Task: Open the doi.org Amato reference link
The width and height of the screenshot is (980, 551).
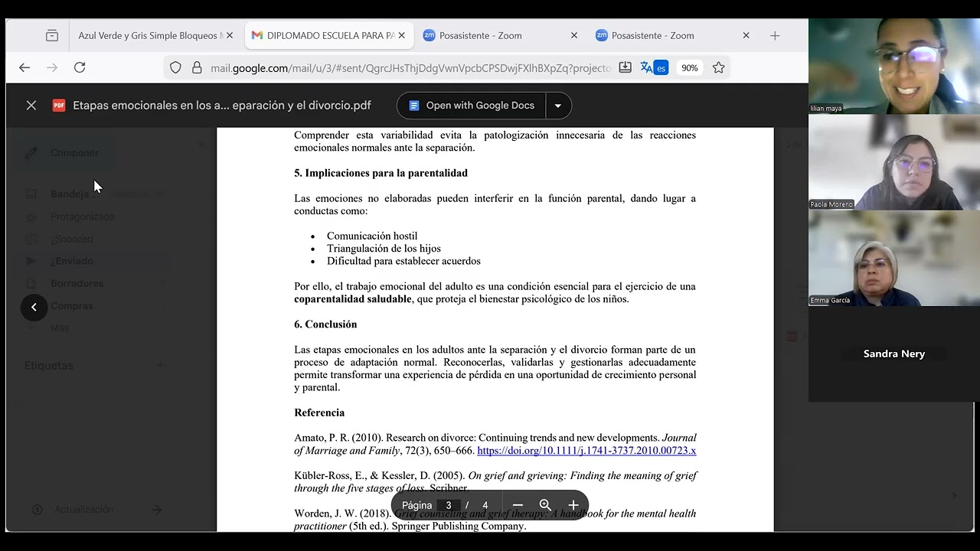Action: coord(586,451)
